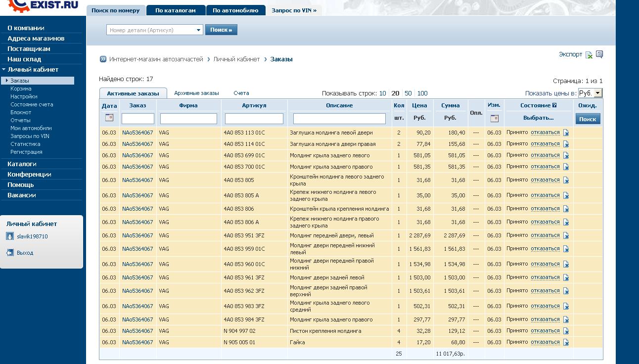Click the Артикул filter input field
This screenshot has height=364, width=639.
tap(254, 119)
